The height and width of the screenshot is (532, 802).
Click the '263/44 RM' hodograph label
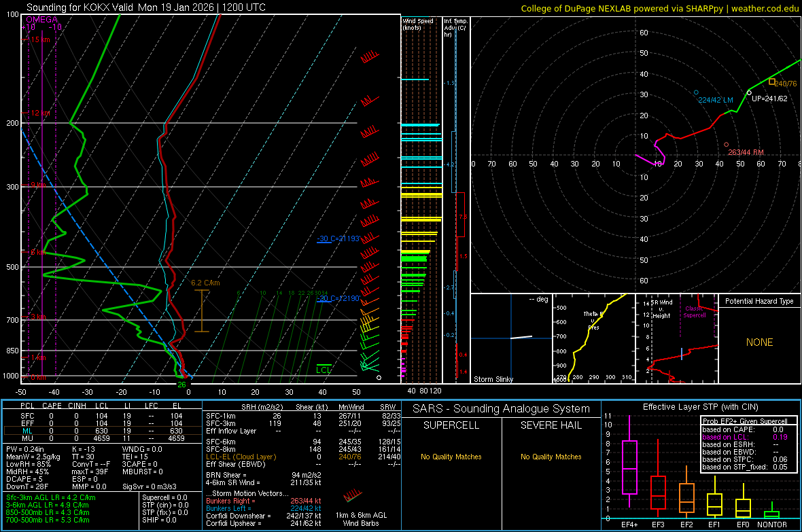(x=746, y=152)
